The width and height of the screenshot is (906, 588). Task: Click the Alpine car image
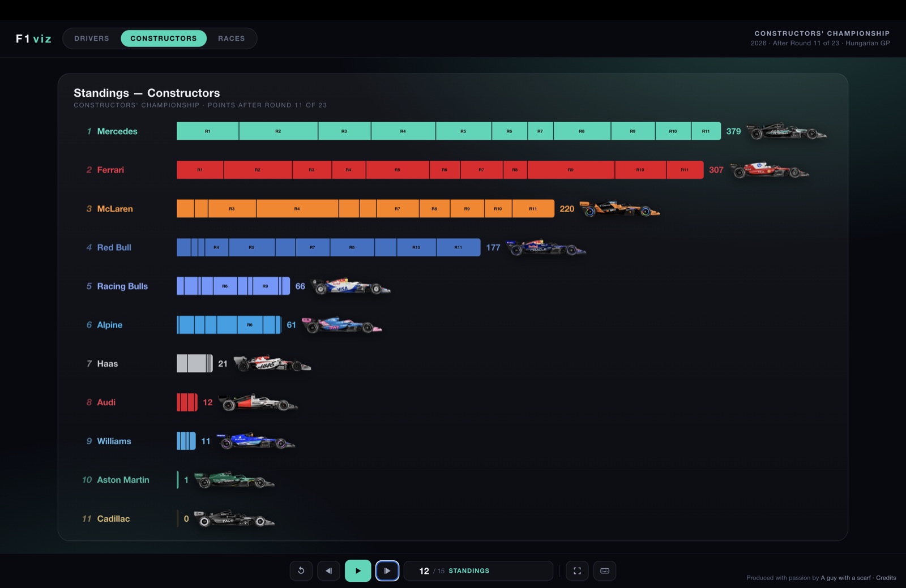pyautogui.click(x=342, y=325)
